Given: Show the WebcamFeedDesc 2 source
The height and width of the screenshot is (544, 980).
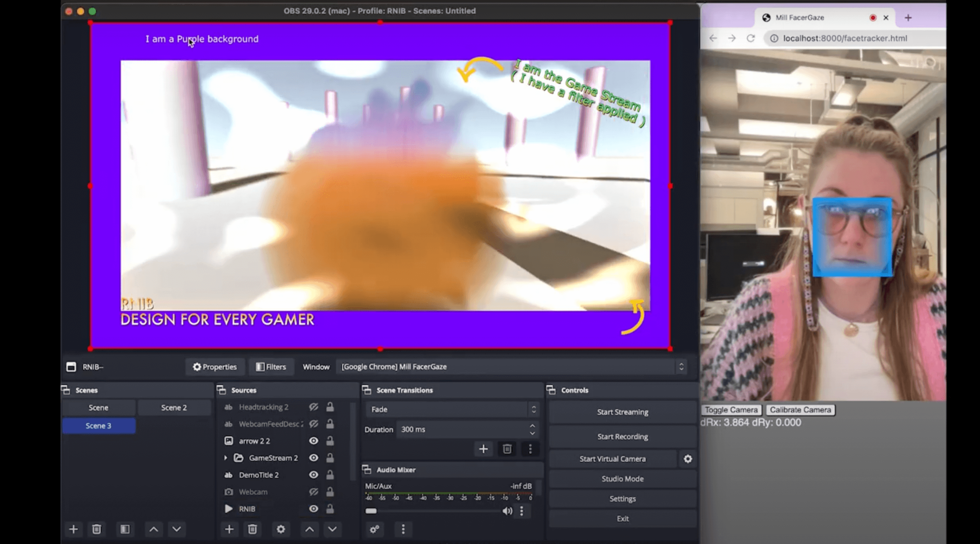Looking at the screenshot, I should (314, 424).
